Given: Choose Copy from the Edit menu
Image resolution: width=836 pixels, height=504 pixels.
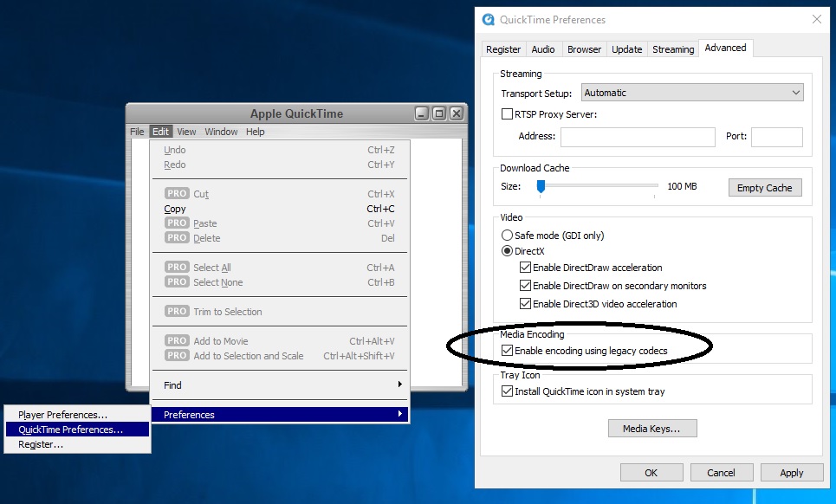Looking at the screenshot, I should (x=280, y=209).
